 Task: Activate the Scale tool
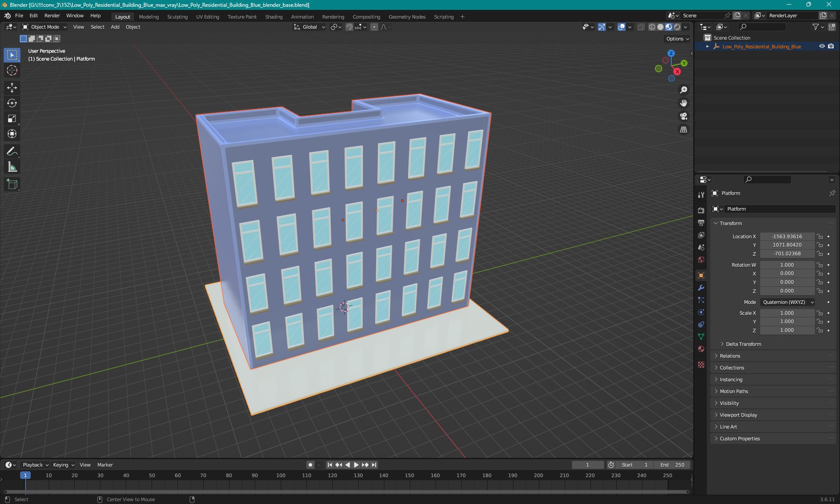(x=12, y=119)
